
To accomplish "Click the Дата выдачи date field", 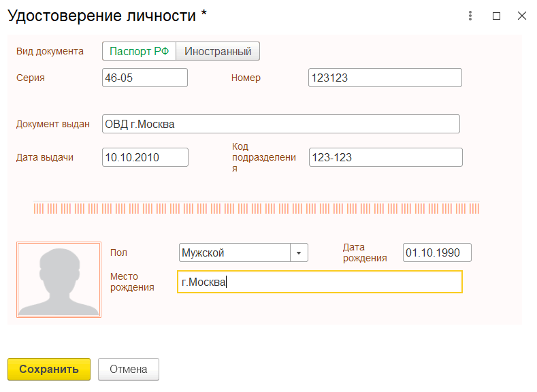I will click(144, 157).
